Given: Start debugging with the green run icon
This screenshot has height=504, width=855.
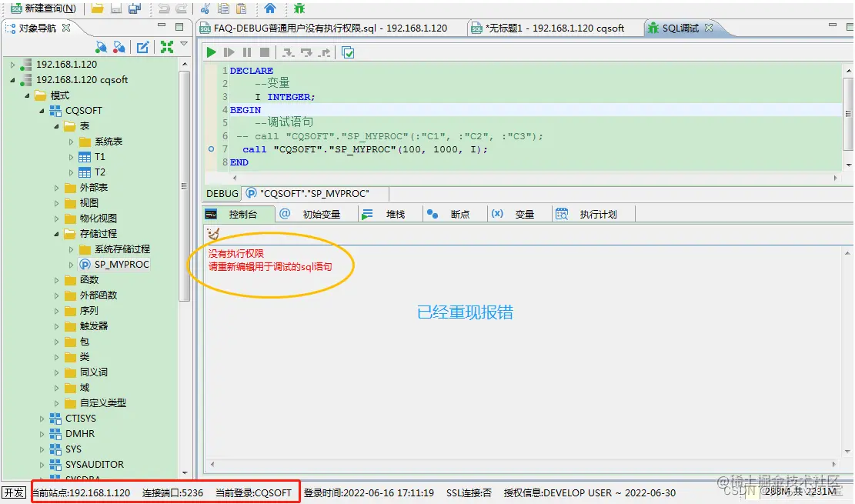Looking at the screenshot, I should (x=211, y=52).
